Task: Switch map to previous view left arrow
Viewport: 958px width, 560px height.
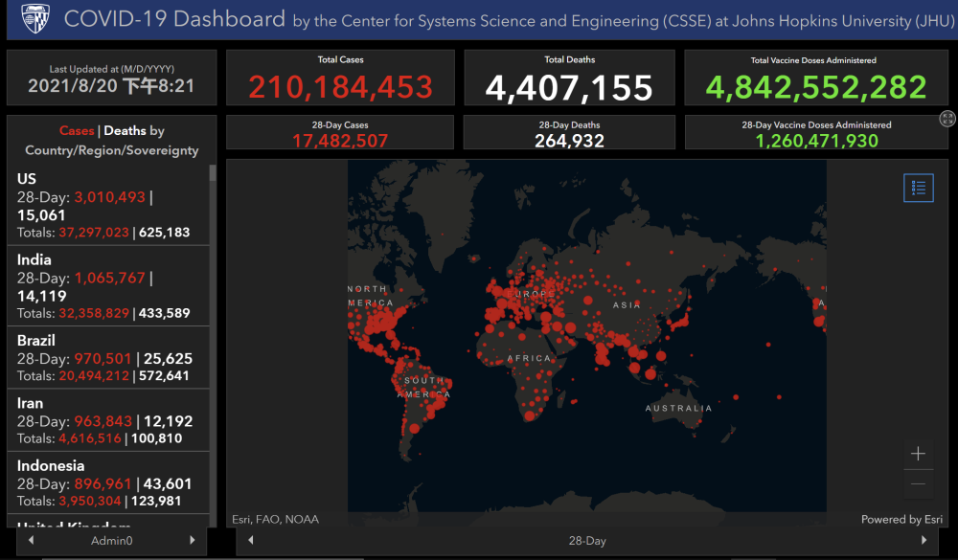Action: coord(250,540)
